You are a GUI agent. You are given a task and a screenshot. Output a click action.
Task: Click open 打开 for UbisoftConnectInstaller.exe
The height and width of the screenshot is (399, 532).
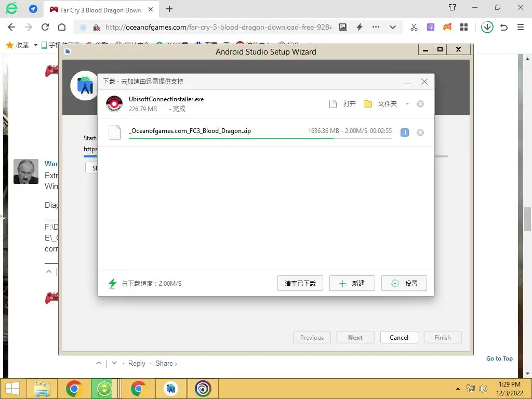343,104
